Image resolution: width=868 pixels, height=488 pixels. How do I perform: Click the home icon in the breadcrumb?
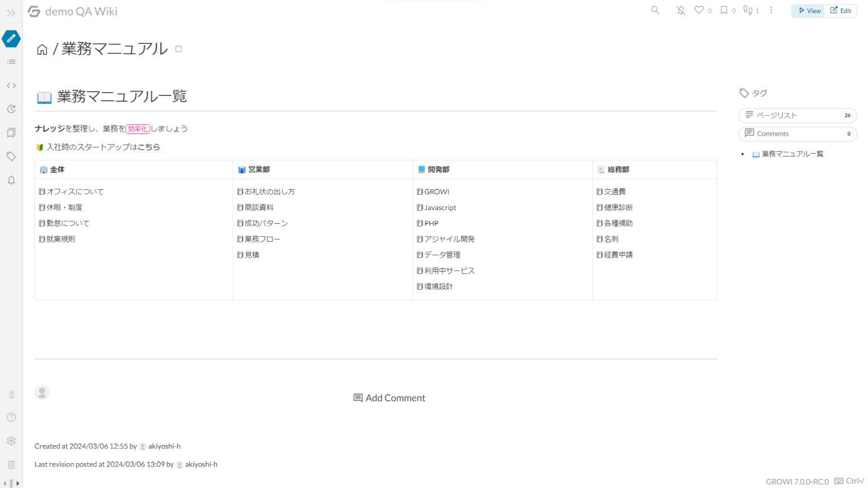(42, 49)
